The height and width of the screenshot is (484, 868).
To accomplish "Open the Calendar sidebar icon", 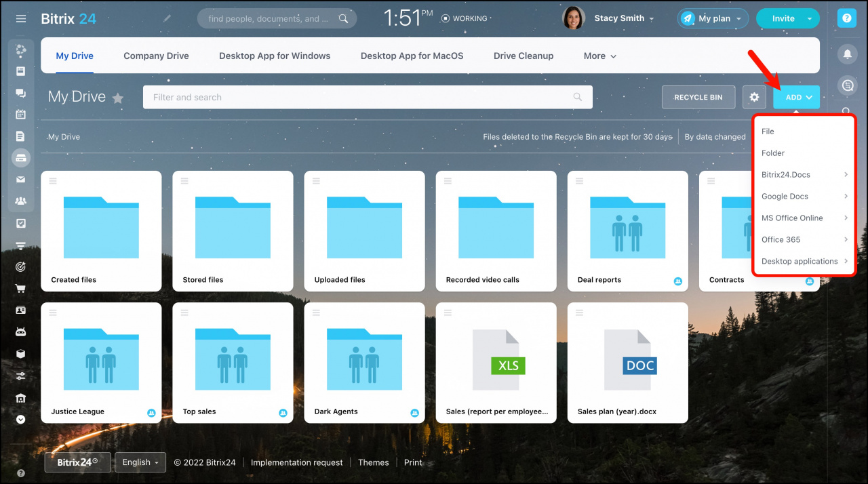I will pos(21,115).
